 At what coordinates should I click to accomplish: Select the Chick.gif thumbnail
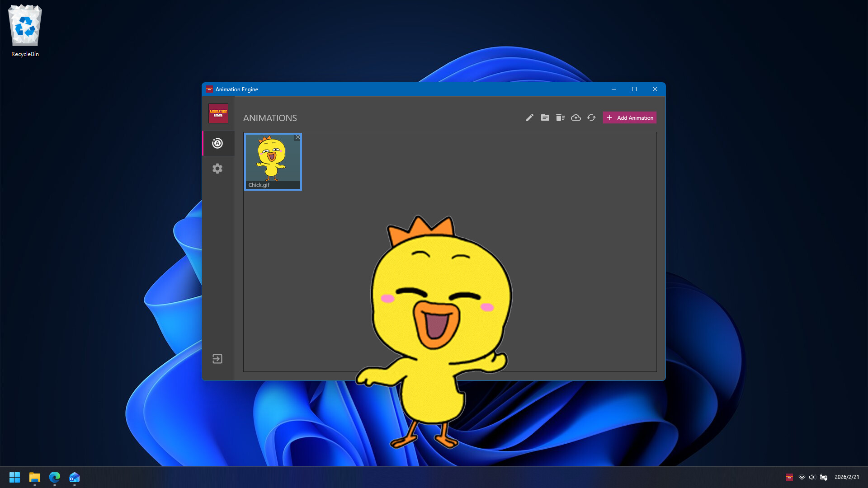(273, 159)
